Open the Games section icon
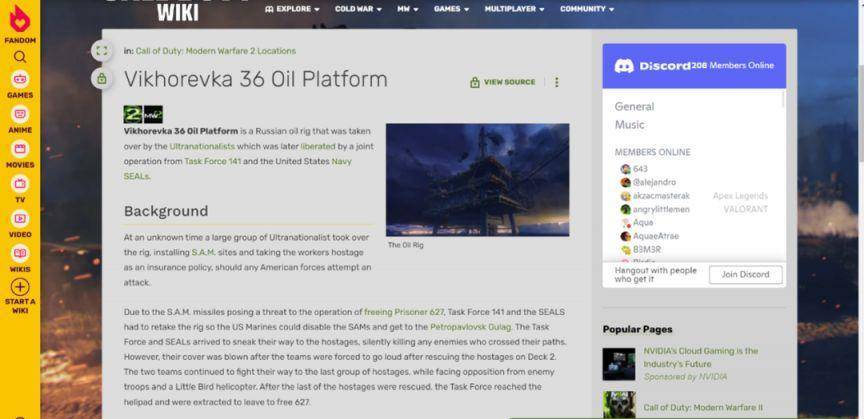 [19, 80]
